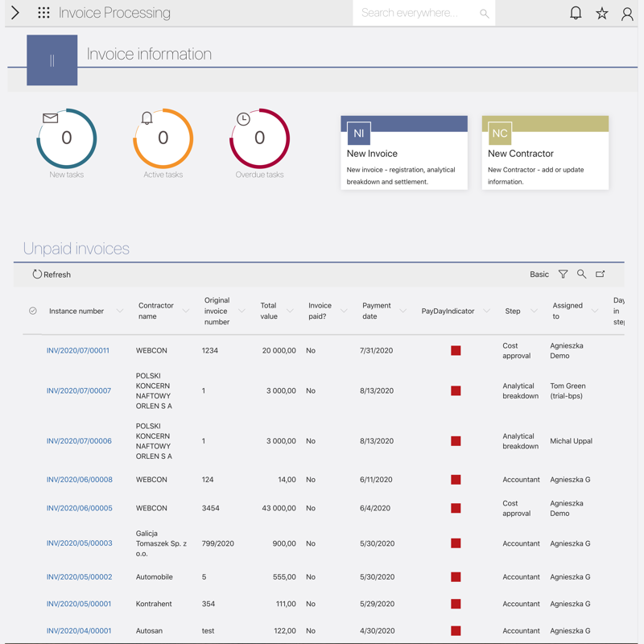Open the New Contractor tile

[545, 153]
